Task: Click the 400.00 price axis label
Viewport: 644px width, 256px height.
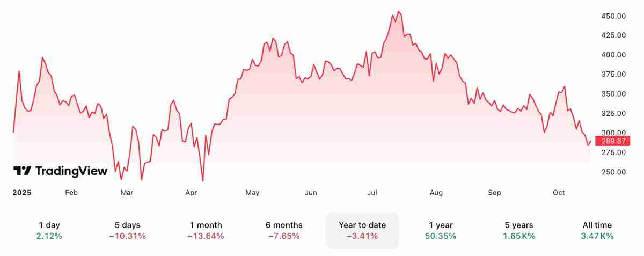Action: pyautogui.click(x=613, y=55)
